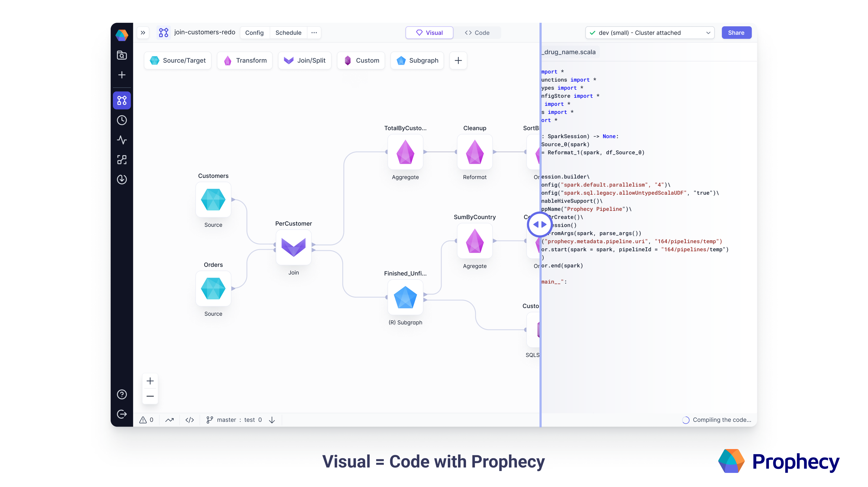Screen dimensions: 868x487
Task: Open the clock history icon in sidebar
Action: point(122,120)
